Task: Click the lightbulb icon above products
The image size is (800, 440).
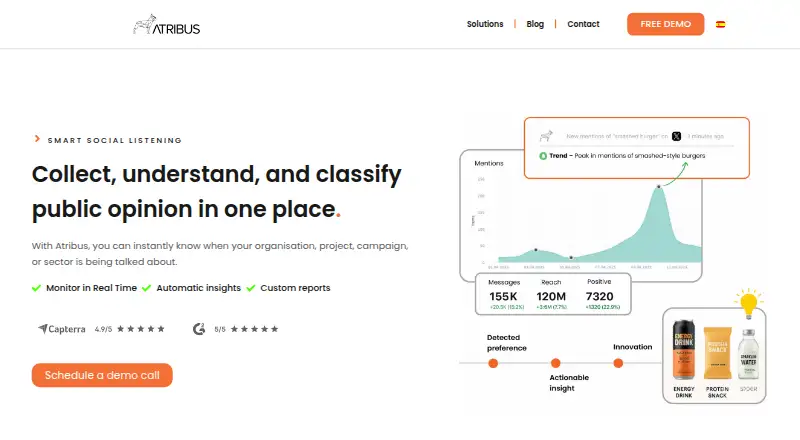Action: pyautogui.click(x=748, y=304)
